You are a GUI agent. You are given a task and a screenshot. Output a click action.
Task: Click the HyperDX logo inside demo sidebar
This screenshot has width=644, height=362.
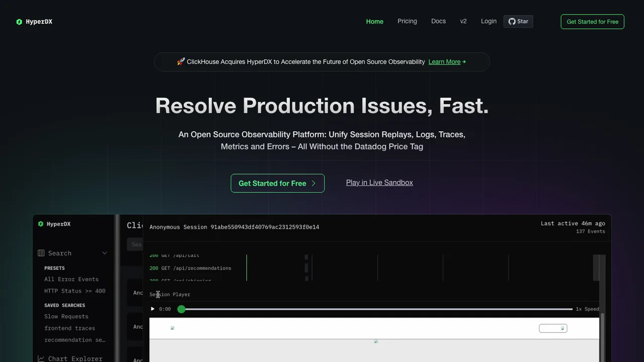54,224
